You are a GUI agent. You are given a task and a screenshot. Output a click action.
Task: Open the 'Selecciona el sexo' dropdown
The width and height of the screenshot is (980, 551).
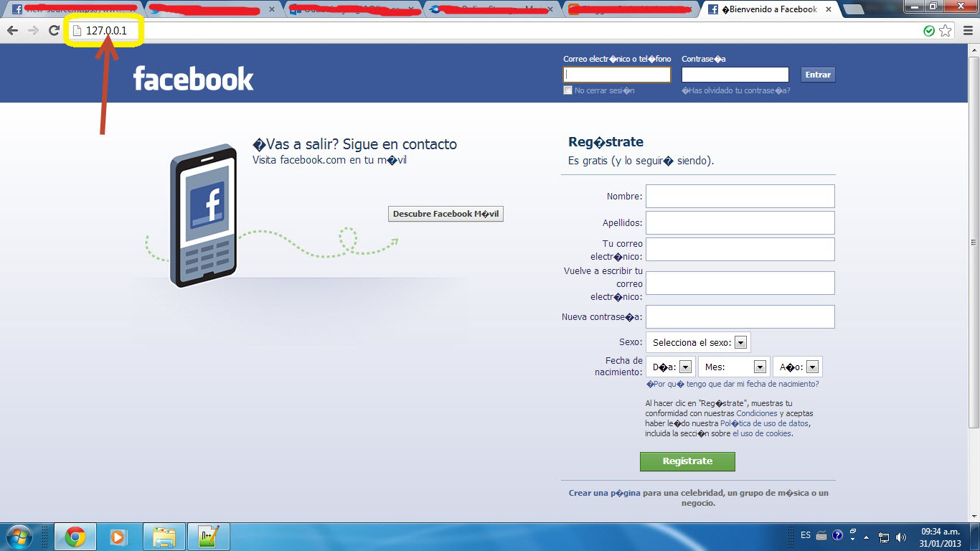pos(698,342)
